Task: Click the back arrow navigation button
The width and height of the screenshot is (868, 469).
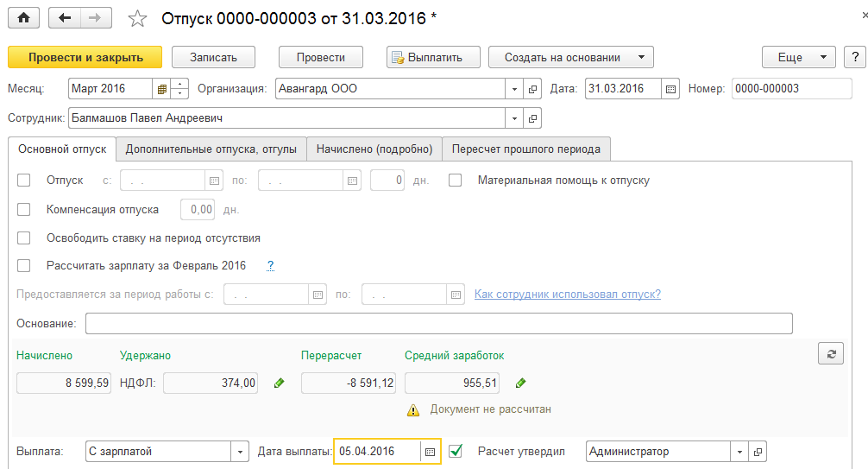Action: (66, 17)
